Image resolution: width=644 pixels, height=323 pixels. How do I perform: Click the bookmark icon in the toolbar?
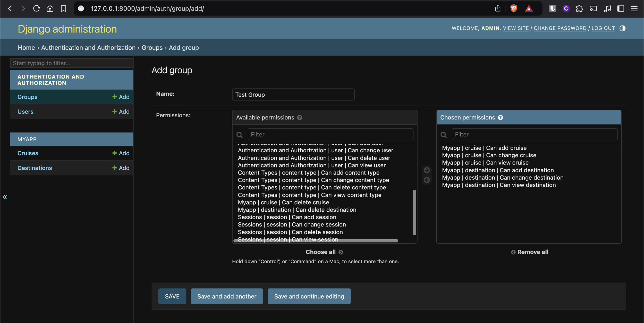(63, 8)
